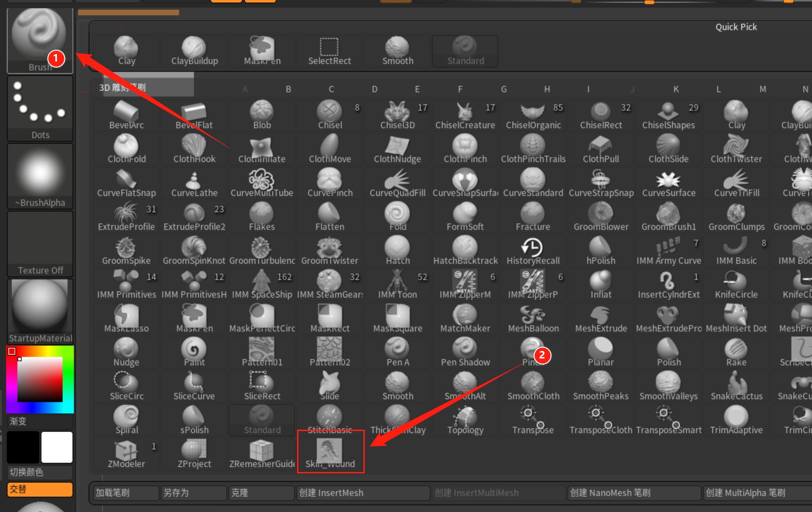Open the current Brush thumbnail selector

tap(40, 40)
